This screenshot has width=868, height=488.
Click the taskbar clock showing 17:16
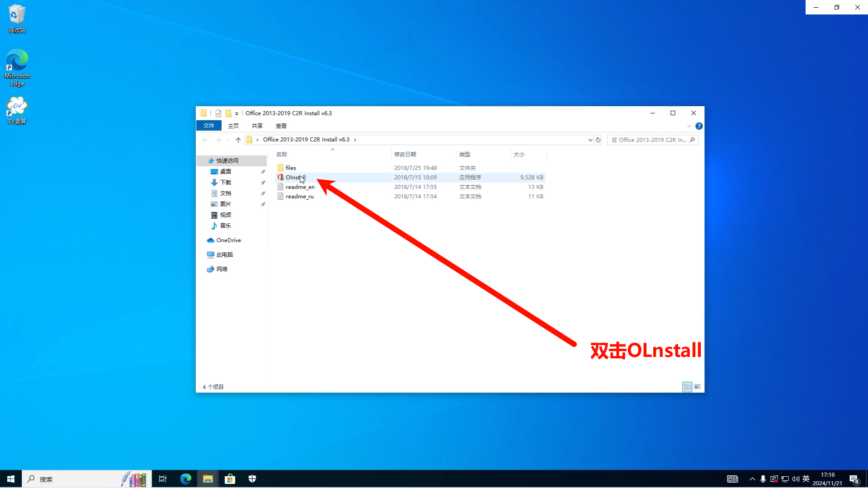(x=827, y=479)
